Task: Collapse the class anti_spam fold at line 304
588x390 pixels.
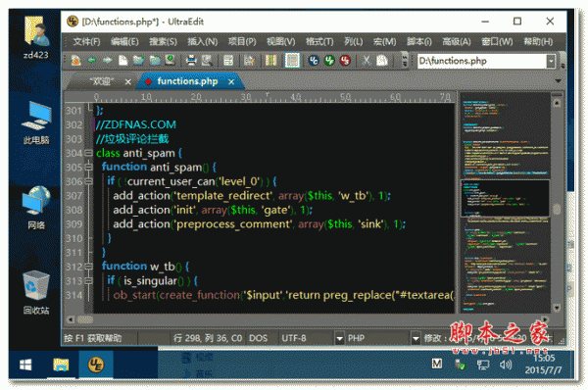Action: click(x=88, y=153)
